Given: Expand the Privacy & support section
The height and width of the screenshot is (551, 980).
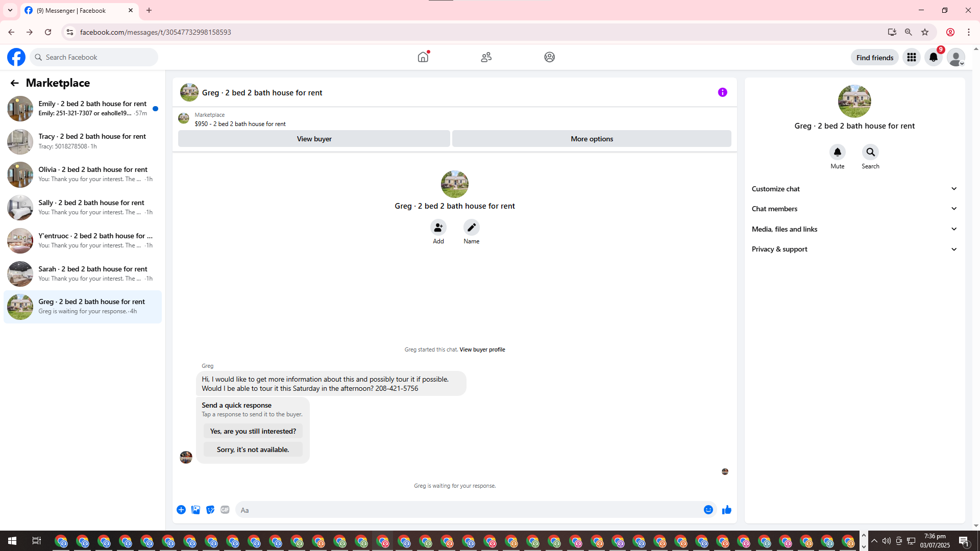Looking at the screenshot, I should point(854,249).
